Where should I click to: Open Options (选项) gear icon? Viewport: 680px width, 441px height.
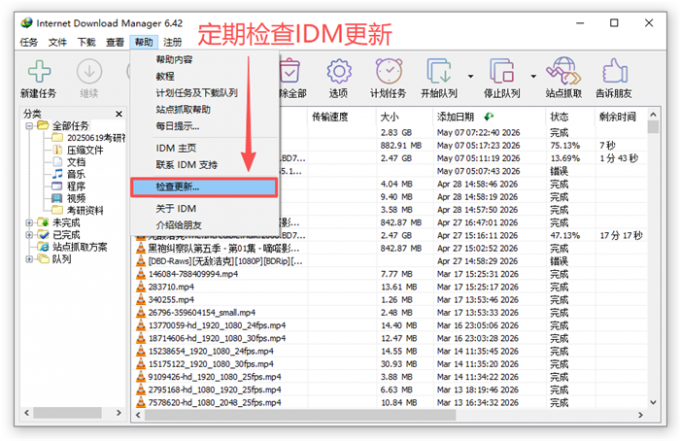[339, 72]
